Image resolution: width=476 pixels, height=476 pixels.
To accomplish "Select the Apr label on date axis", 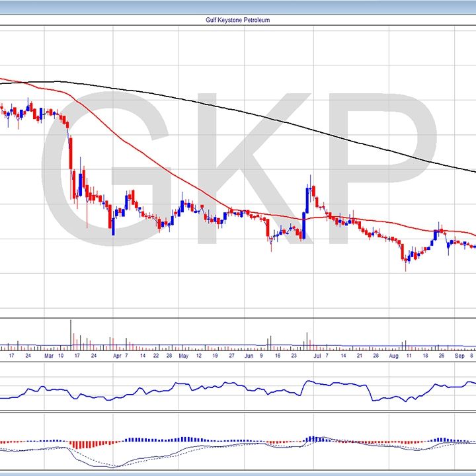I will pyautogui.click(x=117, y=355).
